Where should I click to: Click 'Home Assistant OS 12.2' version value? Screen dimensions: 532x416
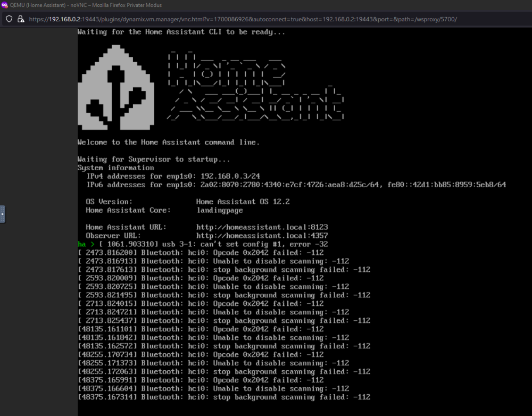point(243,202)
